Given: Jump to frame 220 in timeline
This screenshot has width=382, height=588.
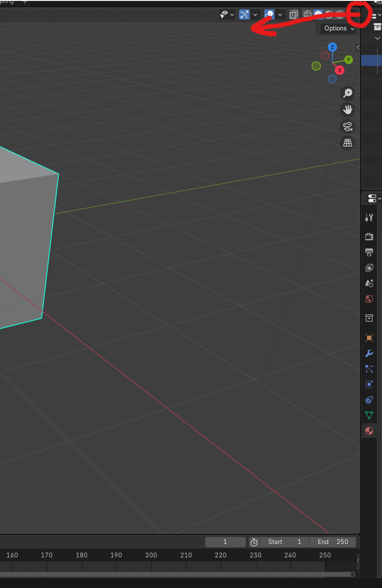Looking at the screenshot, I should 221,555.
